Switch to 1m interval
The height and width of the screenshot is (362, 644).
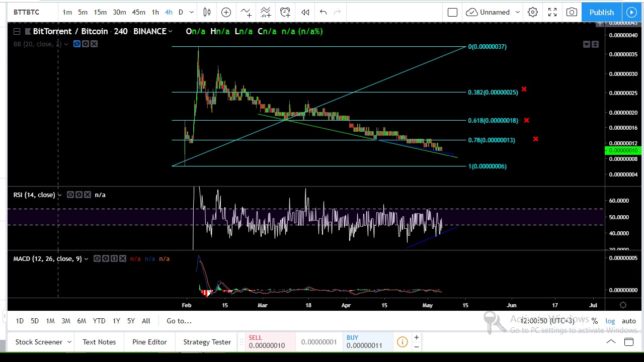click(67, 12)
